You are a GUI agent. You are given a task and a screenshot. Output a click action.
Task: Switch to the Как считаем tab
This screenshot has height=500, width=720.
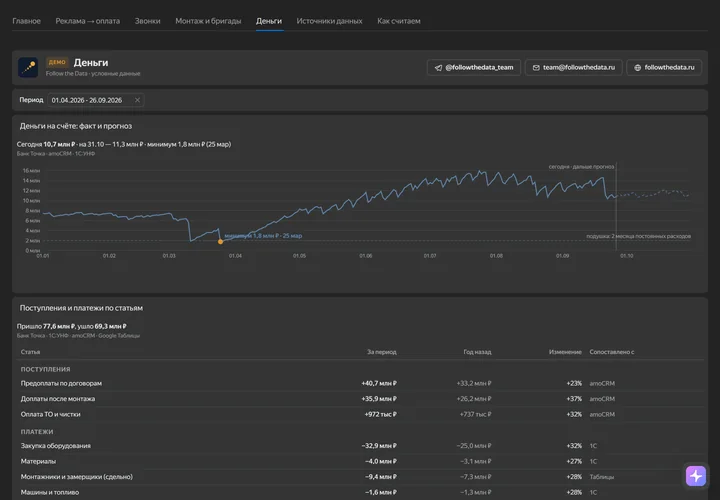[x=399, y=21]
